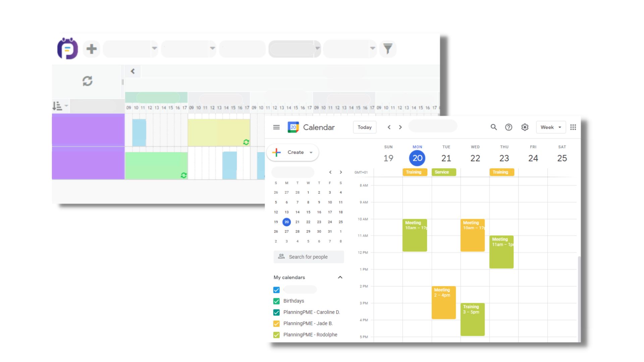Click the filter funnel icon
Screen dimensions: 644x362
tap(388, 48)
